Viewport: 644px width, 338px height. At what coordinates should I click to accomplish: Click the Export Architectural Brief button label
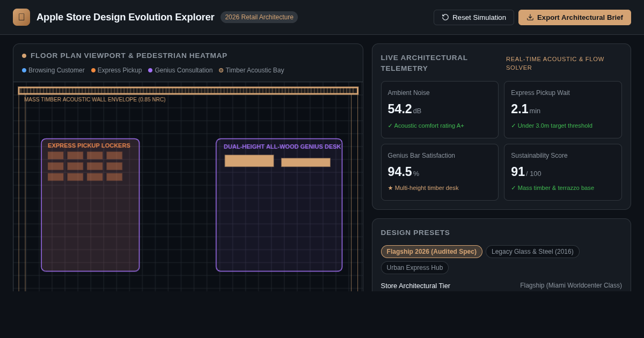[x=580, y=17]
